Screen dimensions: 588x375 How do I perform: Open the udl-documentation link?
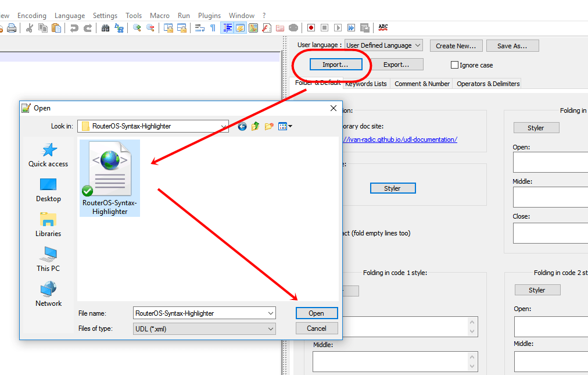pyautogui.click(x=399, y=140)
